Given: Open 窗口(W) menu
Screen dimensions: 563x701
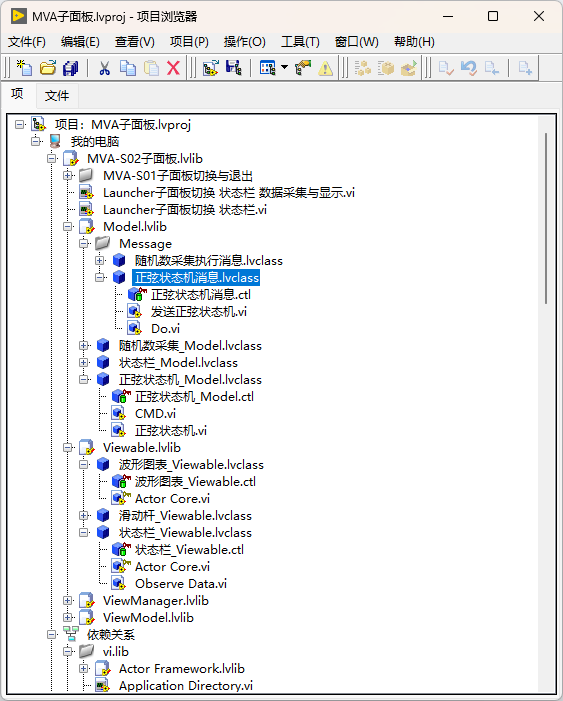Looking at the screenshot, I should [356, 42].
